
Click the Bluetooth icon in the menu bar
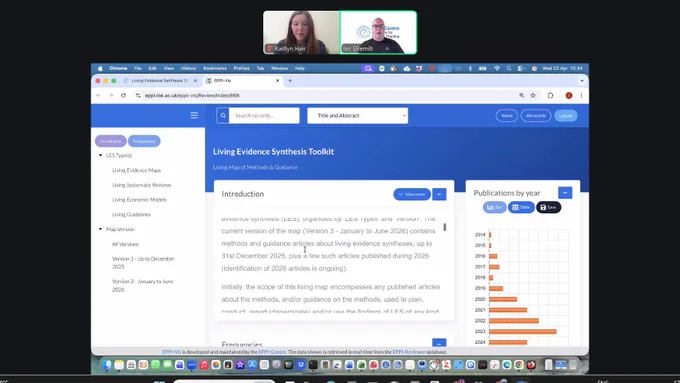(x=470, y=69)
